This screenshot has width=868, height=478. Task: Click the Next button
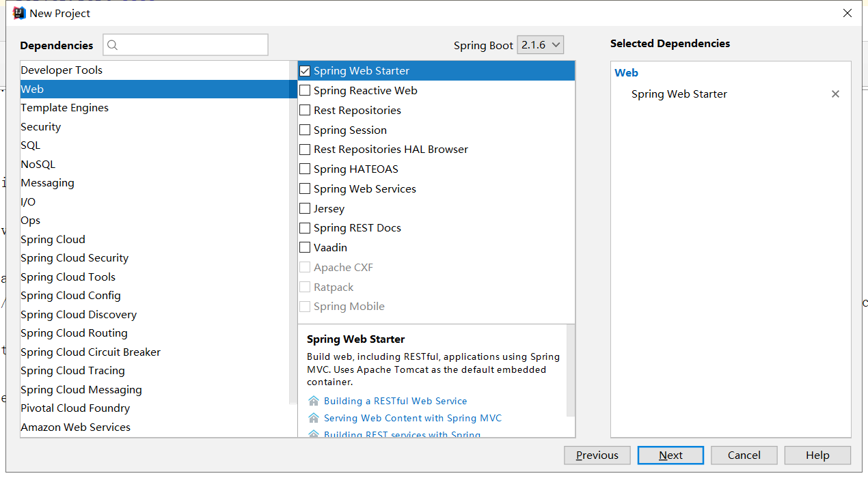tap(670, 455)
